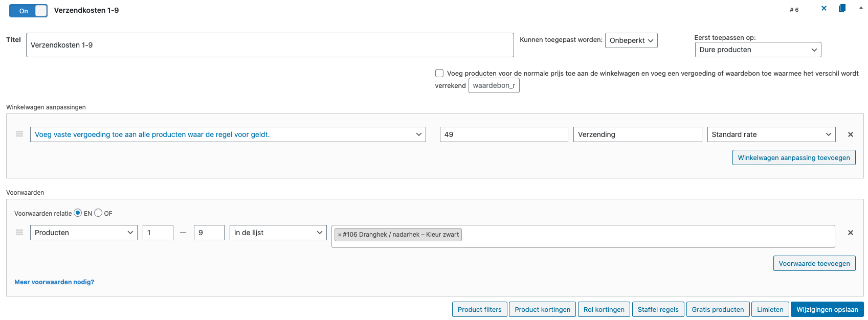Open the Product filters section
Screen dimensions: 868x320
pyautogui.click(x=479, y=310)
